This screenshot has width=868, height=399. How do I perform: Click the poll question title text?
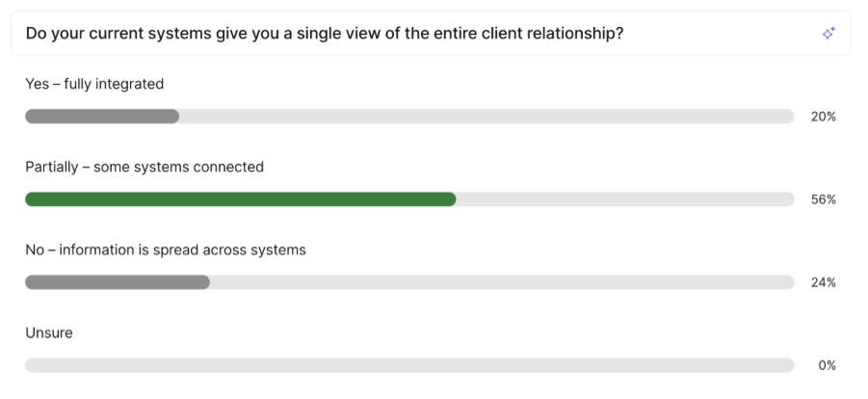pos(324,34)
